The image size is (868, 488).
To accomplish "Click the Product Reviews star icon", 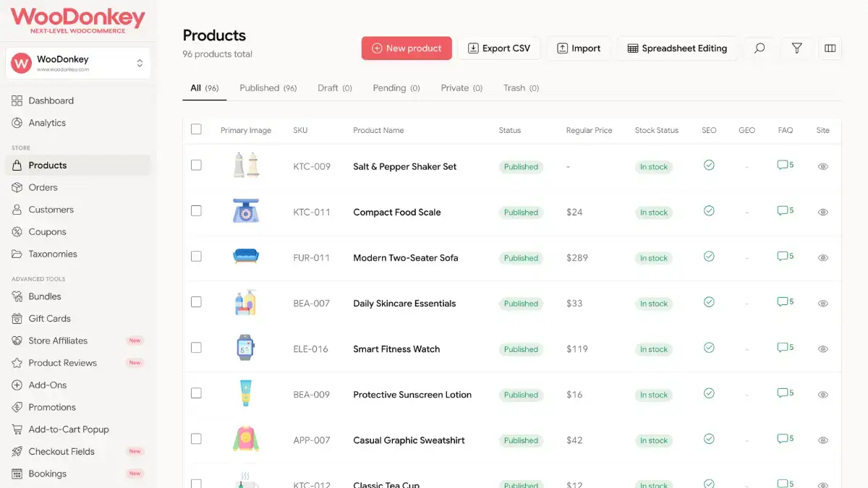I will tap(17, 363).
